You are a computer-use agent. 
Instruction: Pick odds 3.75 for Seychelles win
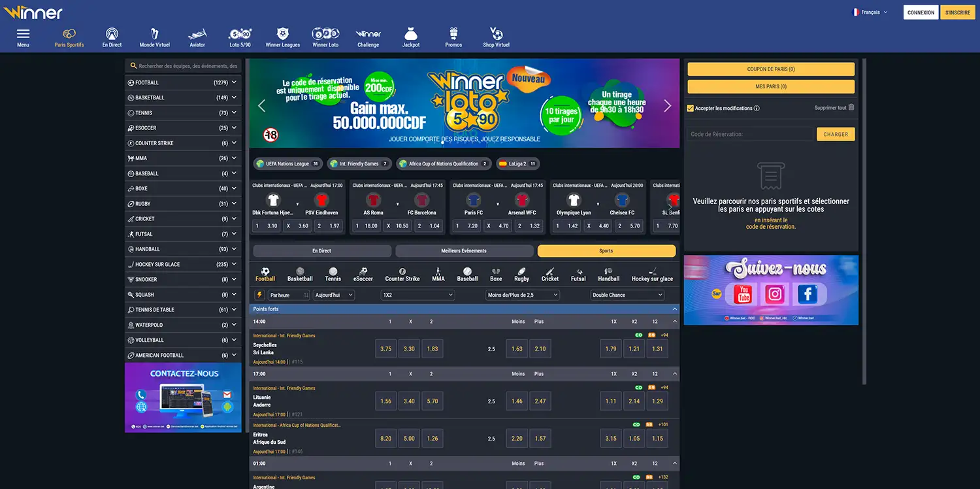(386, 348)
